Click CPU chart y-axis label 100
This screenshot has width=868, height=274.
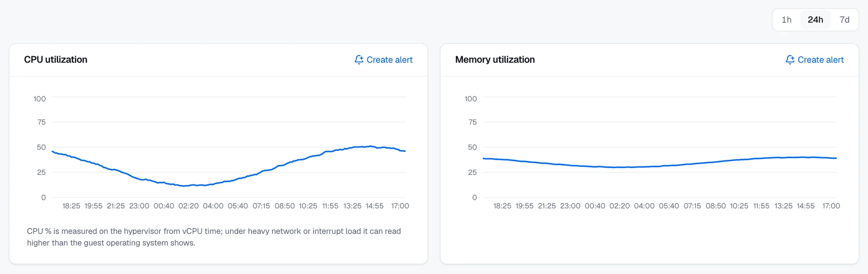[40, 99]
